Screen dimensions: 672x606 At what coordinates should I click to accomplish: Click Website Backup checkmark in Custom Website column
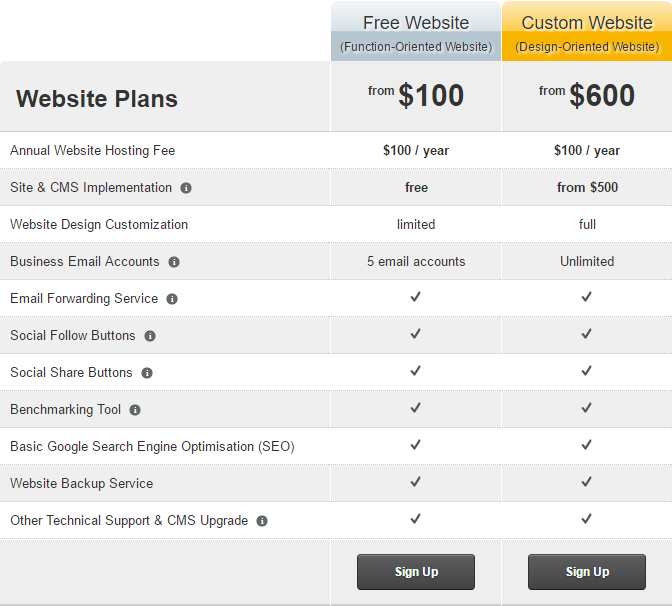point(587,482)
